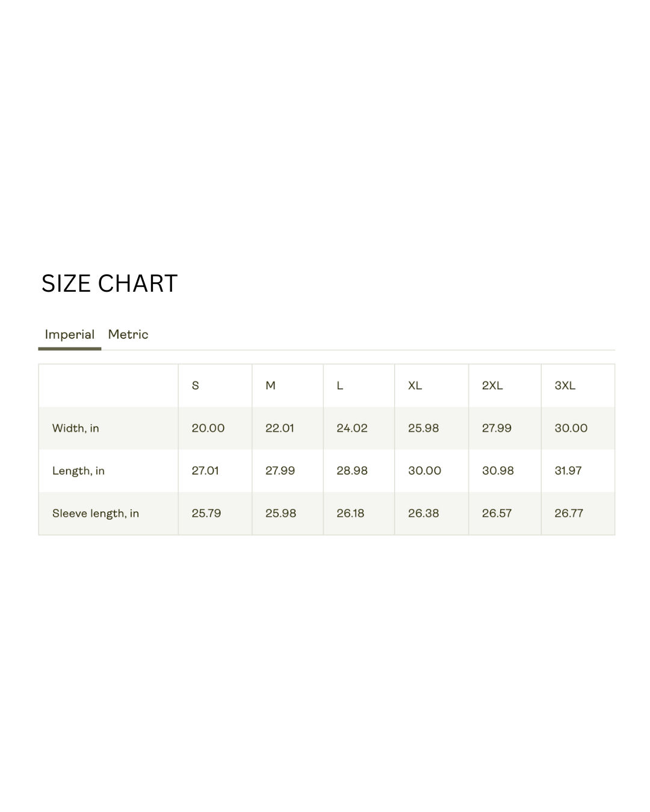The height and width of the screenshot is (812, 650).
Task: Click the M size column header
Action: [x=271, y=386]
